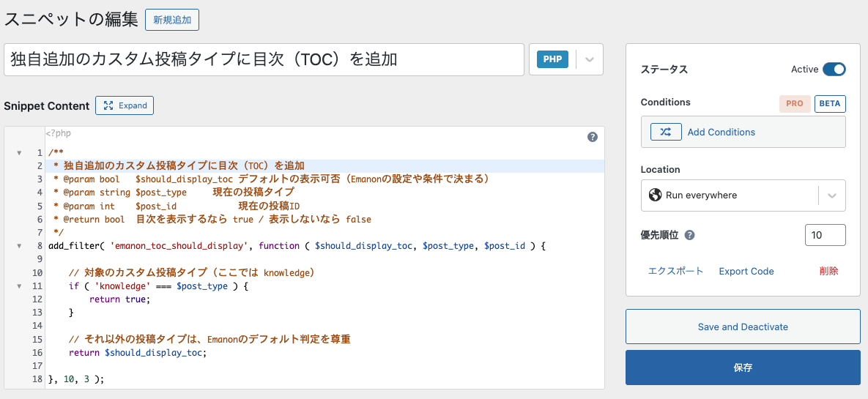Click the globe icon beside Run everywhere

[655, 195]
